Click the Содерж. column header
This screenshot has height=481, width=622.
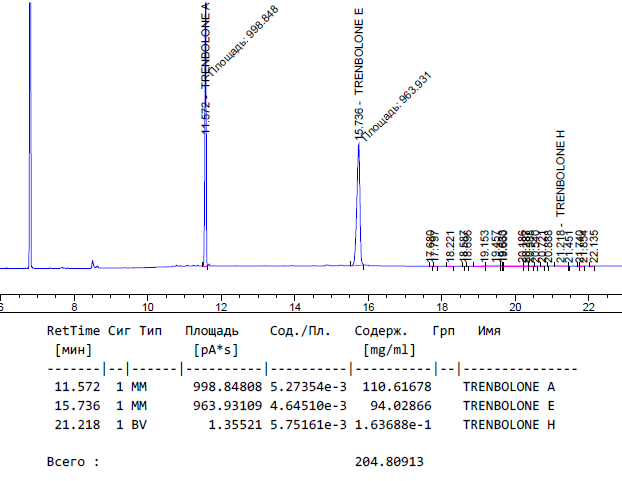click(x=379, y=330)
